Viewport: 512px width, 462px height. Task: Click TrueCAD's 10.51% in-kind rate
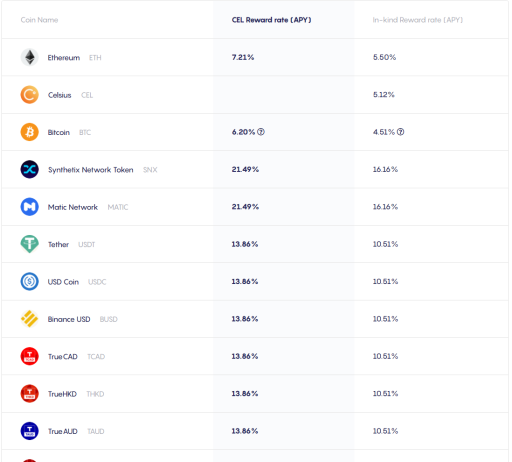pyautogui.click(x=385, y=356)
